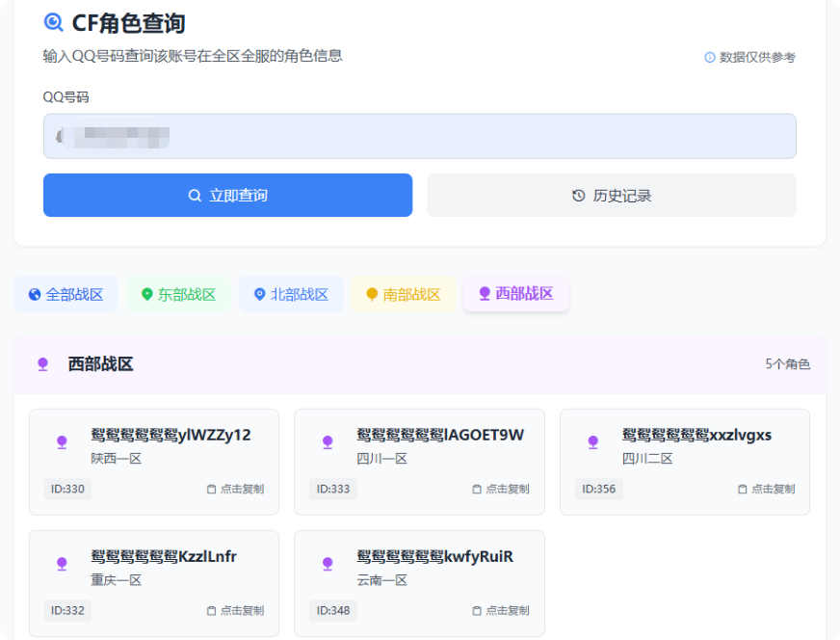Copy the character with ID:332 via 点击复制
The image size is (840, 640).
pos(235,610)
